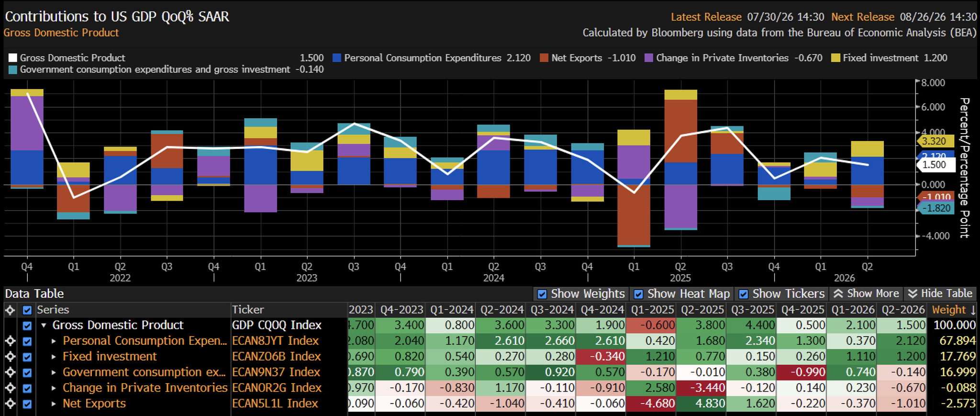Click the 'Contributions to US GDP QoQ% SAAR' title
The width and height of the screenshot is (980, 416).
tap(117, 16)
